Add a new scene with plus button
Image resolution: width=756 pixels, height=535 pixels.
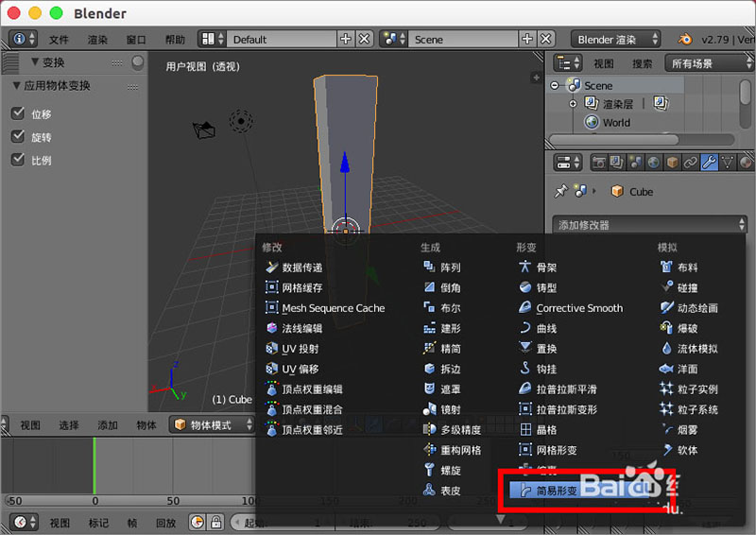pos(527,39)
